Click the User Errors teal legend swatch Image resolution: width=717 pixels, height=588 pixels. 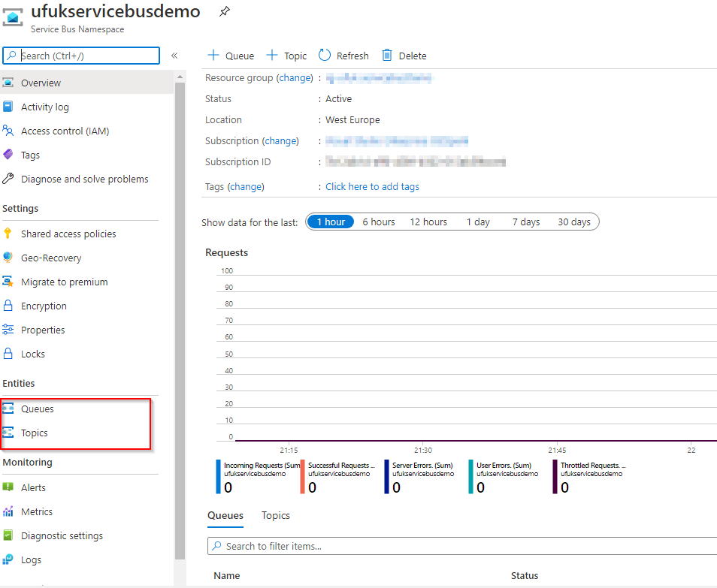470,477
